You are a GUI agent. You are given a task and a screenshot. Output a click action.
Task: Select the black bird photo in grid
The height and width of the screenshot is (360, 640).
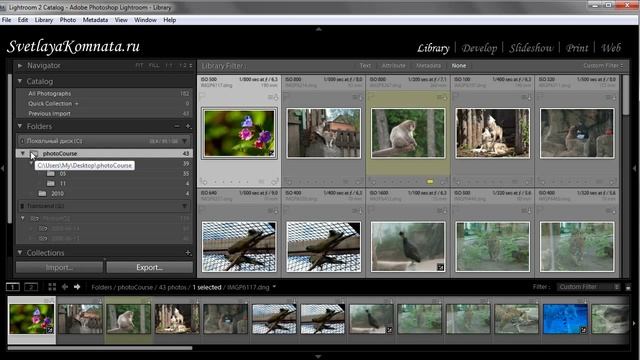[x=408, y=247]
